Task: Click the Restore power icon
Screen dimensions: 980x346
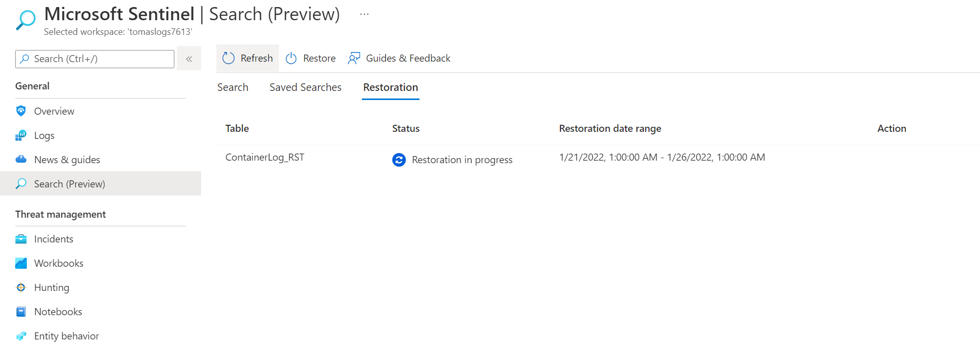Action: [x=291, y=58]
